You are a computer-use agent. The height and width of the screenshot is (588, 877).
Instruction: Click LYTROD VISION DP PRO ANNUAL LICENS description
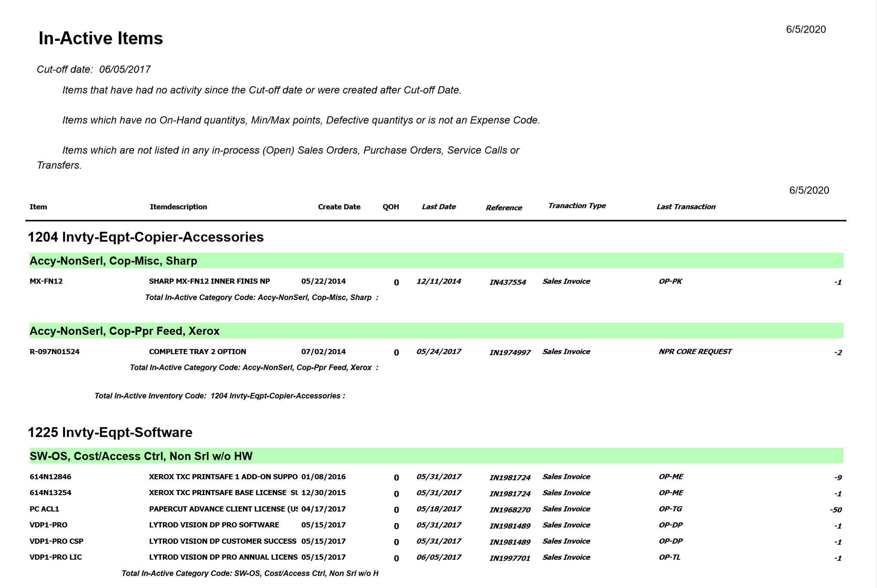[x=223, y=557]
